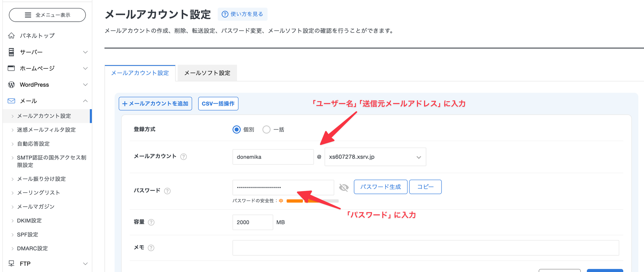Click the server rack icon in sidebar

[x=11, y=52]
